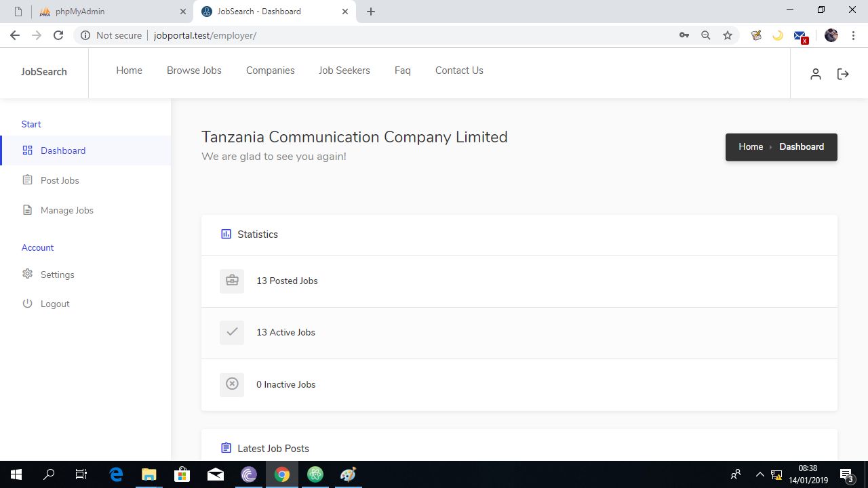
Task: Click the user profile icon in header
Action: 816,74
